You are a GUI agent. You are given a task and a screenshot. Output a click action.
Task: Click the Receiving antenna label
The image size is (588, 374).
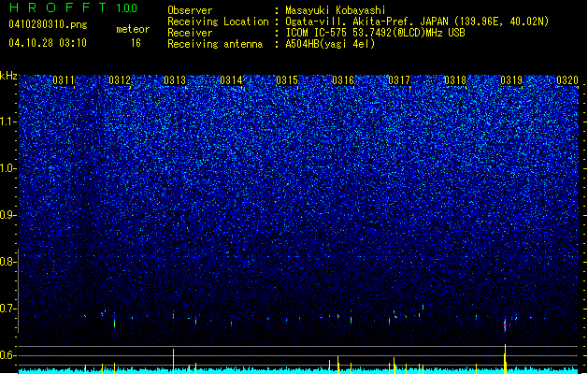pos(215,44)
